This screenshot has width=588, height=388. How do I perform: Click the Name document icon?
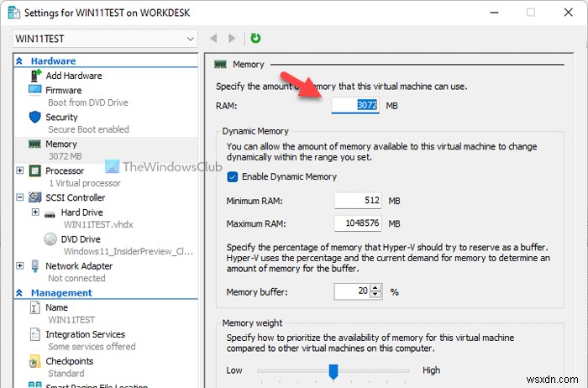tap(34, 307)
